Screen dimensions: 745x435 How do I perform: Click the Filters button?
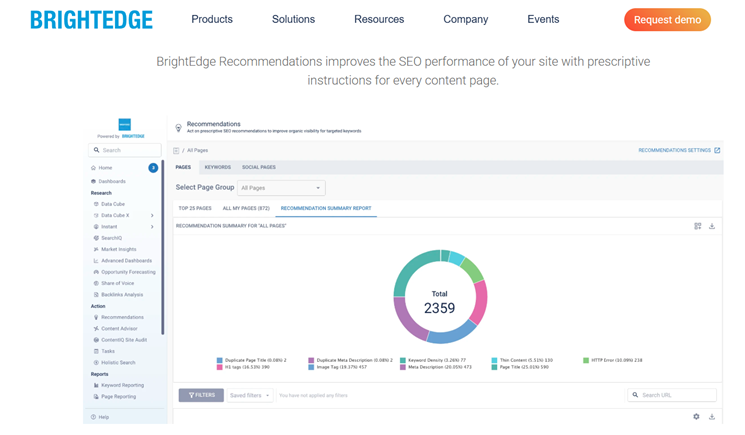point(201,395)
